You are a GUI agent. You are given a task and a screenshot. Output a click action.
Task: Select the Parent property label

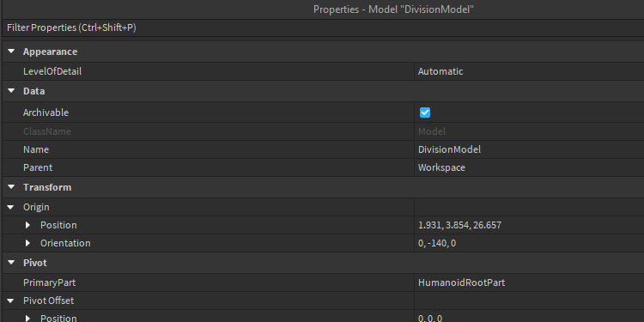pos(38,167)
